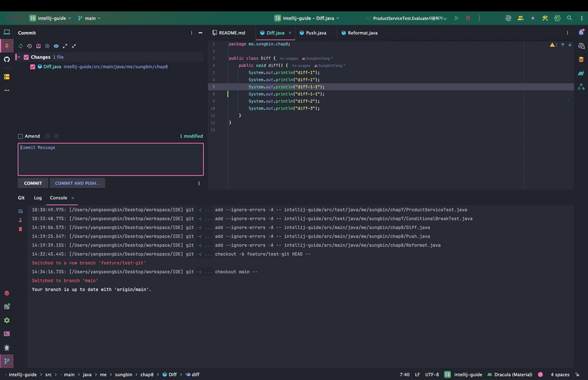
Task: Uncheck the Changes group checkbox
Action: (x=26, y=57)
